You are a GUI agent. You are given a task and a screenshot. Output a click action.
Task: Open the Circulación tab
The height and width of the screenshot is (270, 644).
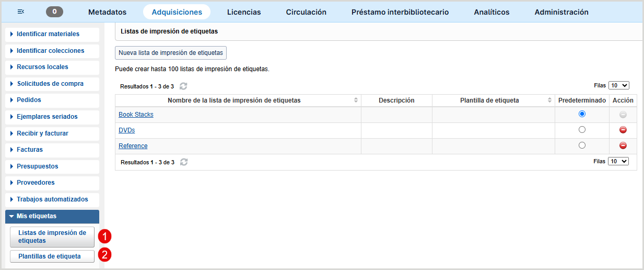306,12
